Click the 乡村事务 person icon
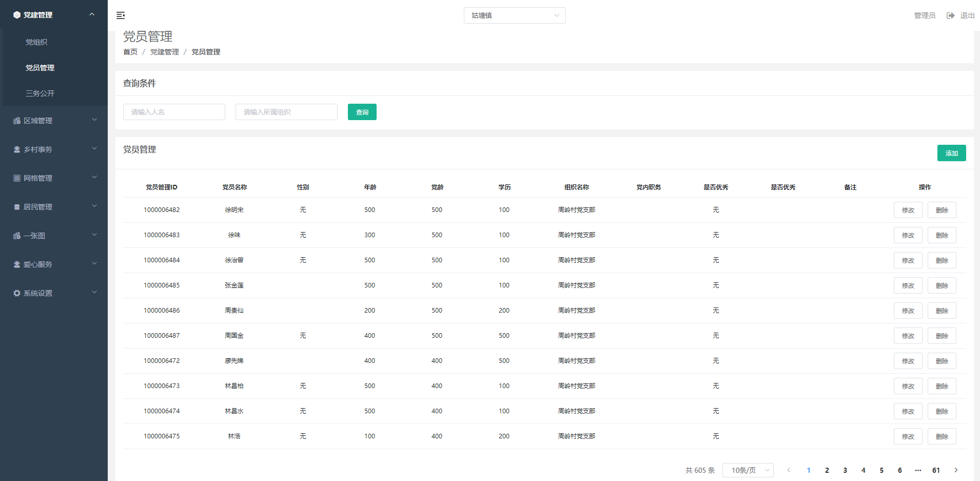This screenshot has width=980, height=481. 17,149
